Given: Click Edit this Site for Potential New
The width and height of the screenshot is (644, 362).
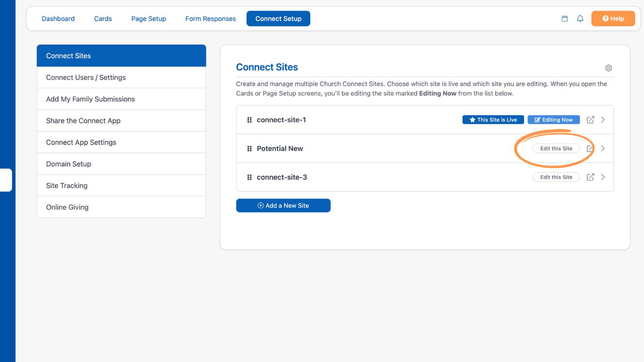Looking at the screenshot, I should (556, 148).
